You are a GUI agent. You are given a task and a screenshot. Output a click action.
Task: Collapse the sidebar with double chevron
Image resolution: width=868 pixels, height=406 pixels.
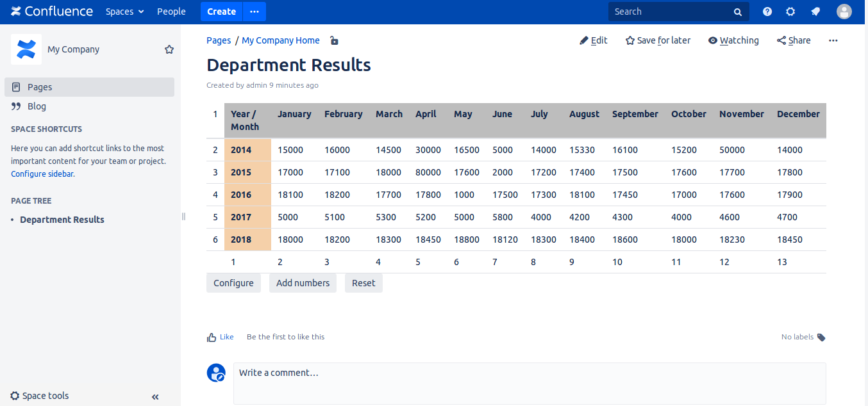[155, 397]
